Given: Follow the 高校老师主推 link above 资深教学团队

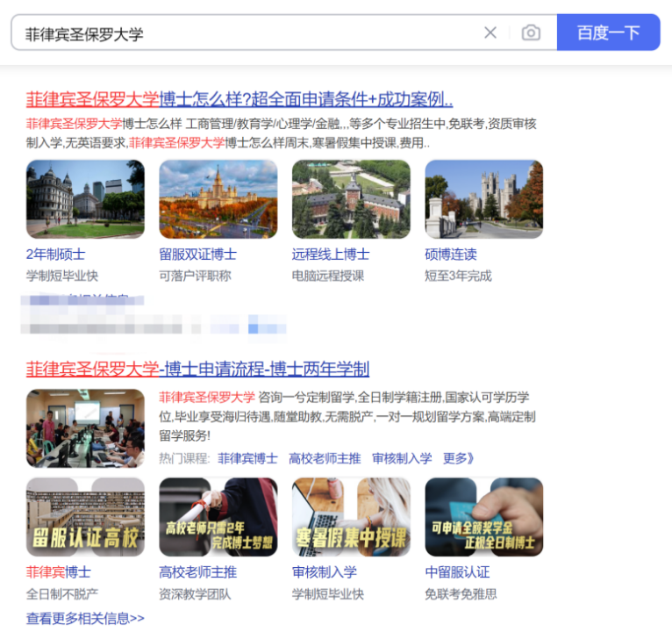Looking at the screenshot, I should (197, 572).
